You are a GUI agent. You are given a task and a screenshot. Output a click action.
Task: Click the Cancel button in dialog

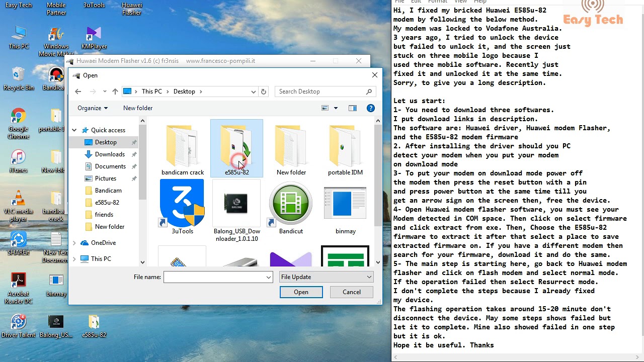[x=352, y=292]
